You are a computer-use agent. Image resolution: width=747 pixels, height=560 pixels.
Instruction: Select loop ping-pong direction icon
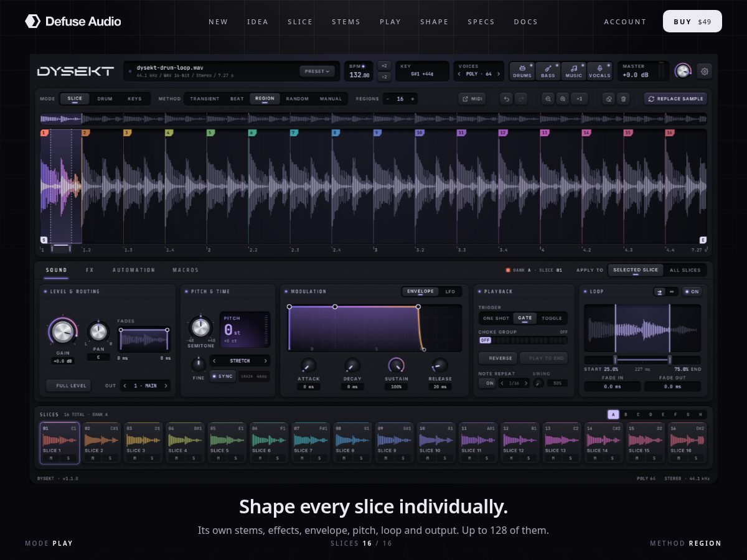pyautogui.click(x=671, y=291)
